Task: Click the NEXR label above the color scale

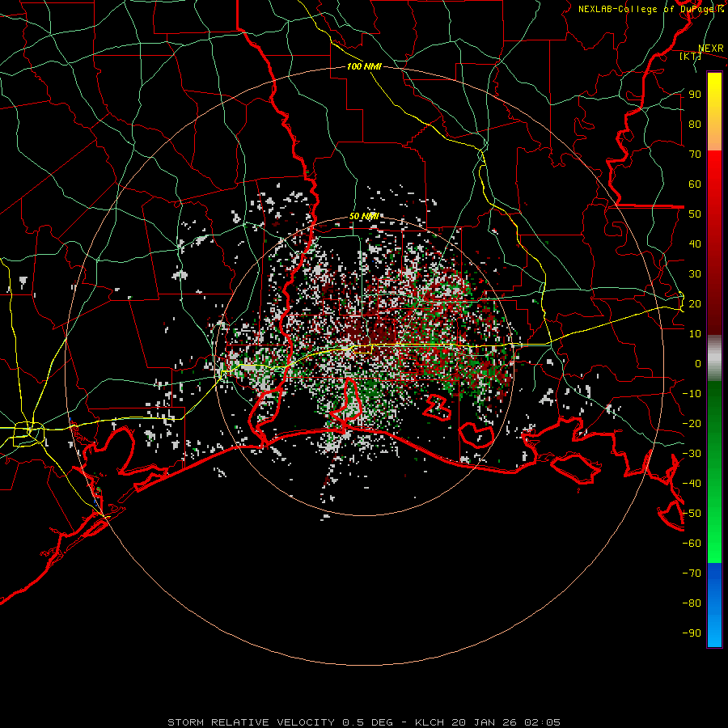Action: coord(711,49)
